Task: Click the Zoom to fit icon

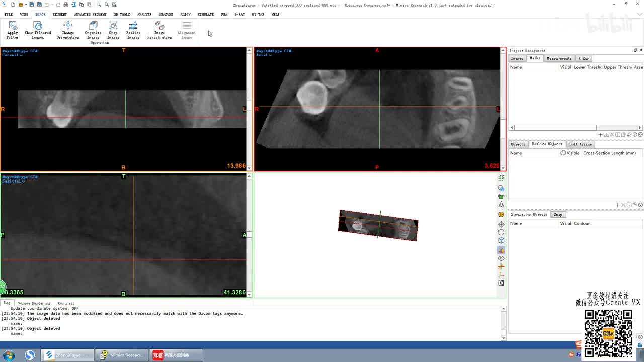Action: click(x=114, y=5)
